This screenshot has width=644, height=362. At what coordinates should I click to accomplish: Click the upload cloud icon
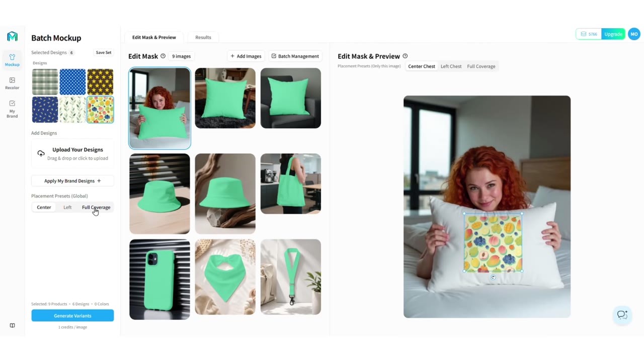point(41,153)
